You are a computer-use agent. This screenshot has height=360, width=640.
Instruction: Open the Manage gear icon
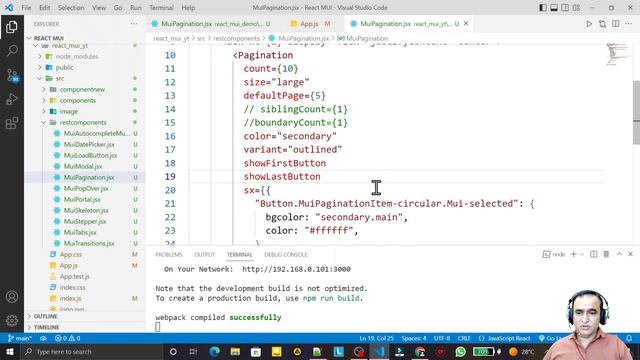point(12,320)
